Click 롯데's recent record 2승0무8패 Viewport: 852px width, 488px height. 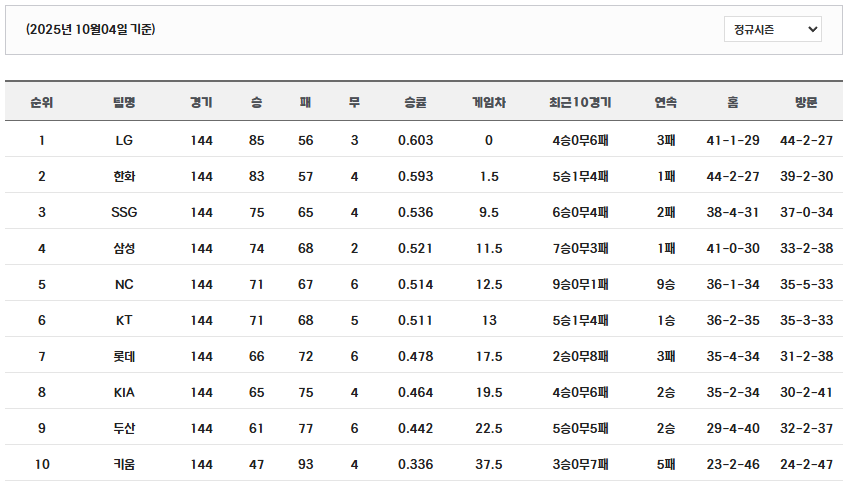tap(580, 356)
